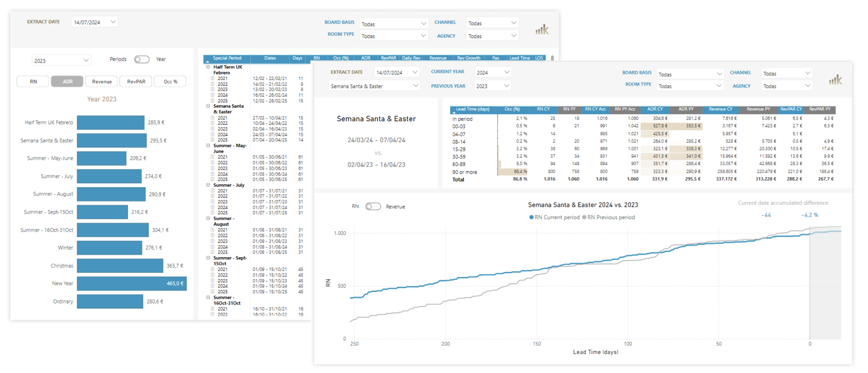Open the Previous Year 2023 dropdown
Viewport: 868px width, 373px height.
tap(493, 86)
